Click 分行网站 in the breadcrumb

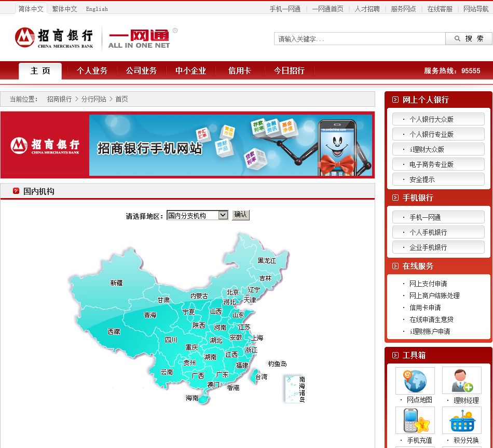94,99
